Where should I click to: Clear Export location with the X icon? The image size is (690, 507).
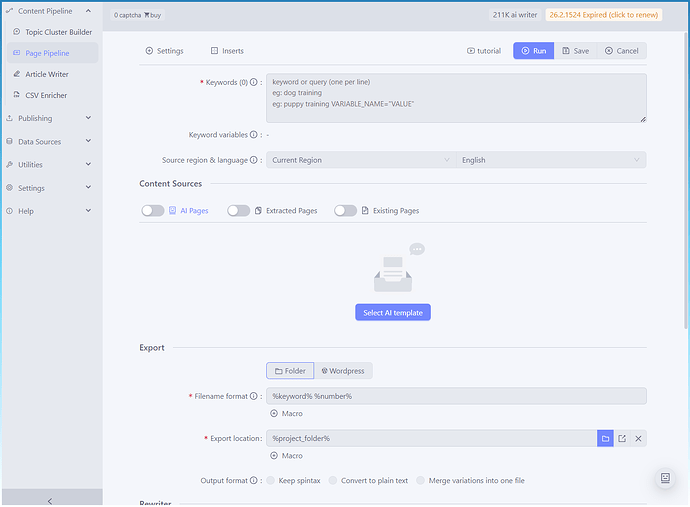(x=639, y=438)
